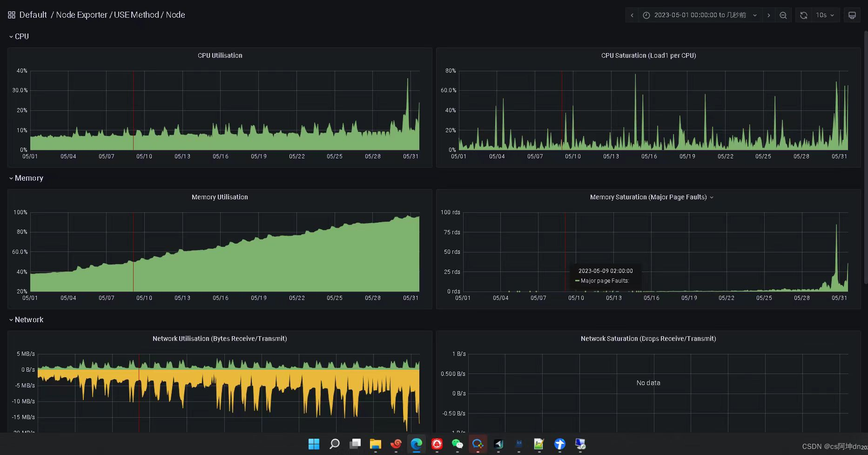Open the CPU Utilisation panel title
This screenshot has height=455, width=868.
(x=220, y=55)
